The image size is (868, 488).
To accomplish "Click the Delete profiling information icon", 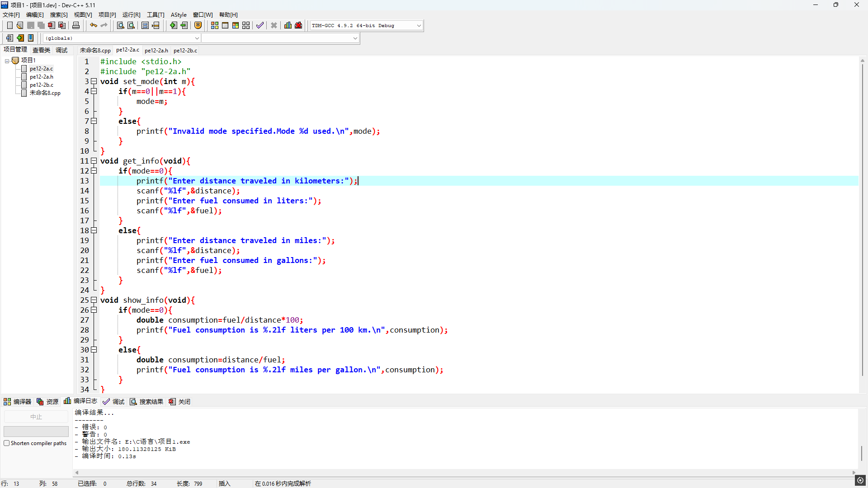I will [298, 26].
